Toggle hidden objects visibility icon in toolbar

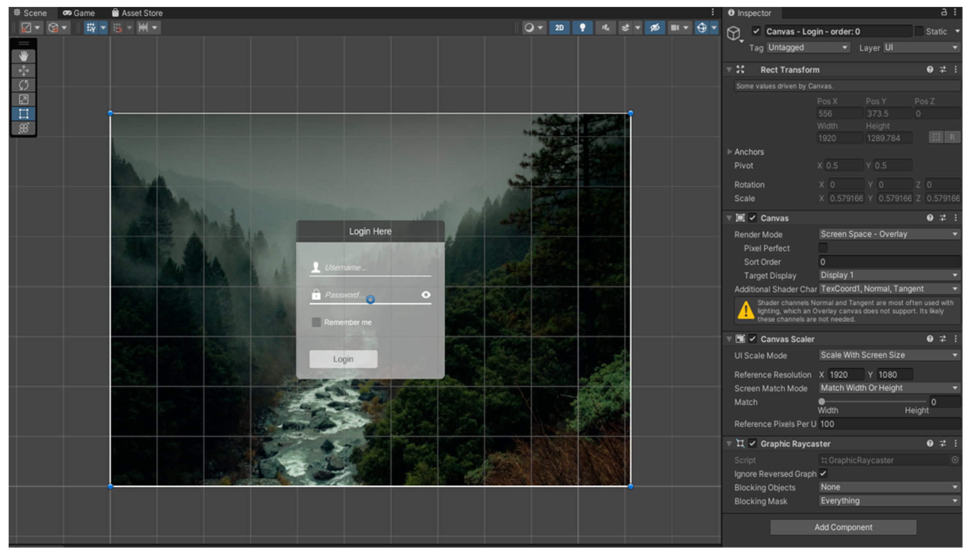pos(655,27)
